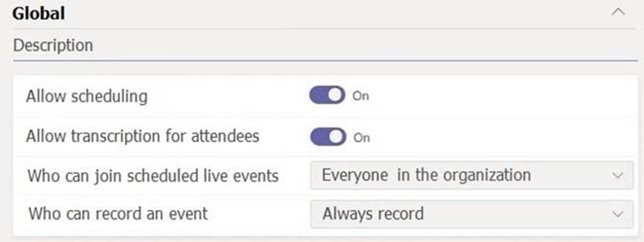Collapse the Global section chevron

[x=618, y=12]
